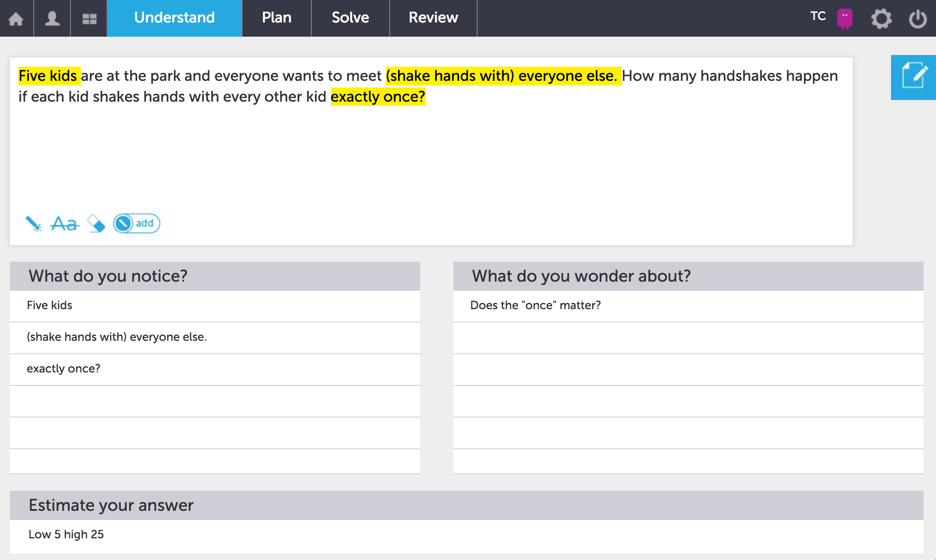This screenshot has width=936, height=560.
Task: Go to the Home icon
Action: tap(16, 18)
